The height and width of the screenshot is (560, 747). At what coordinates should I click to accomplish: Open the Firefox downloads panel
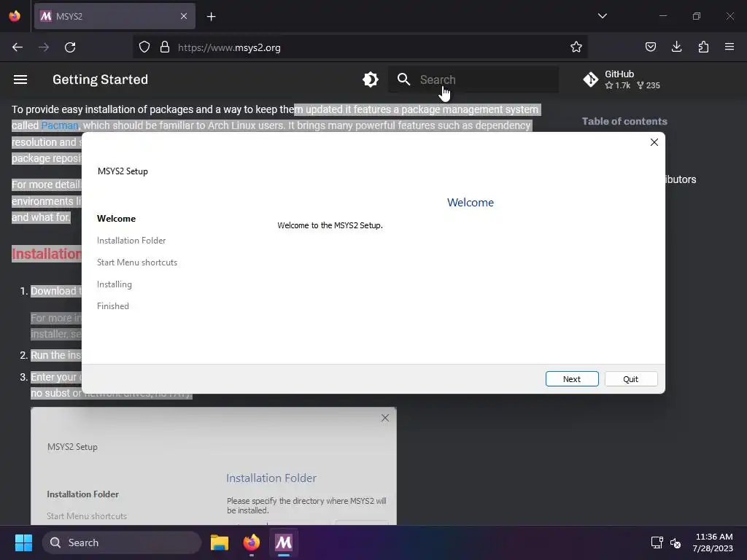[676, 47]
